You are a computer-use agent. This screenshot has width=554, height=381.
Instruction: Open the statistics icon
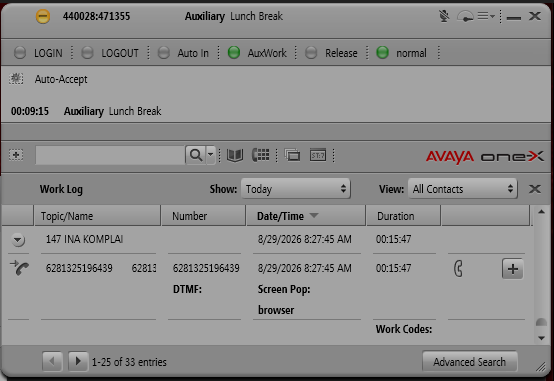pyautogui.click(x=318, y=155)
